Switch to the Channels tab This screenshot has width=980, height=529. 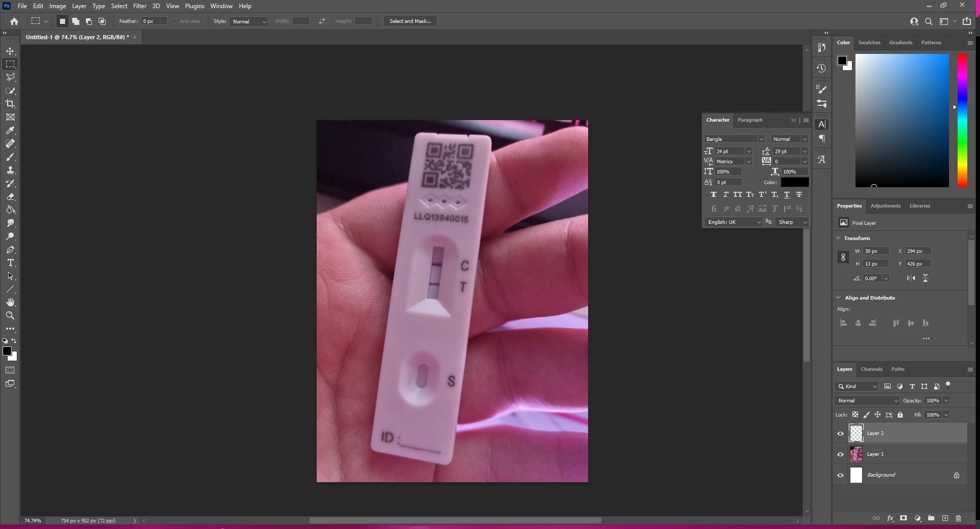point(871,369)
